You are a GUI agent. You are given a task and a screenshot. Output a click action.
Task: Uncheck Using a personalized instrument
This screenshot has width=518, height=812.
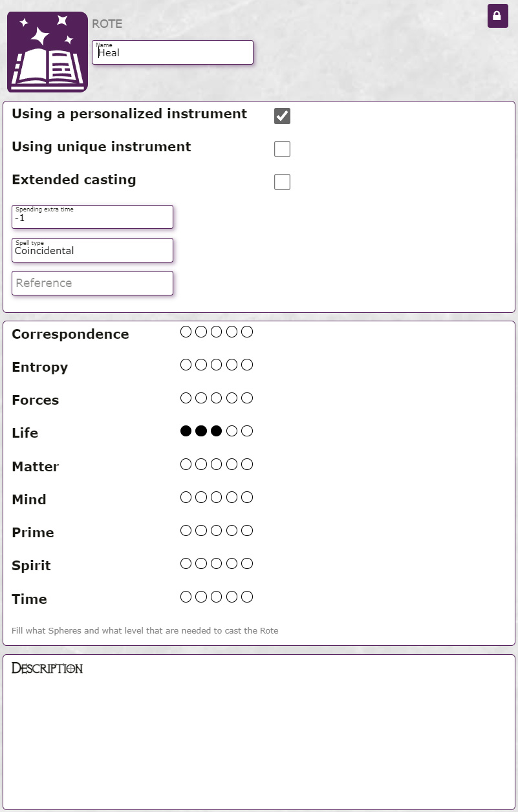(282, 116)
